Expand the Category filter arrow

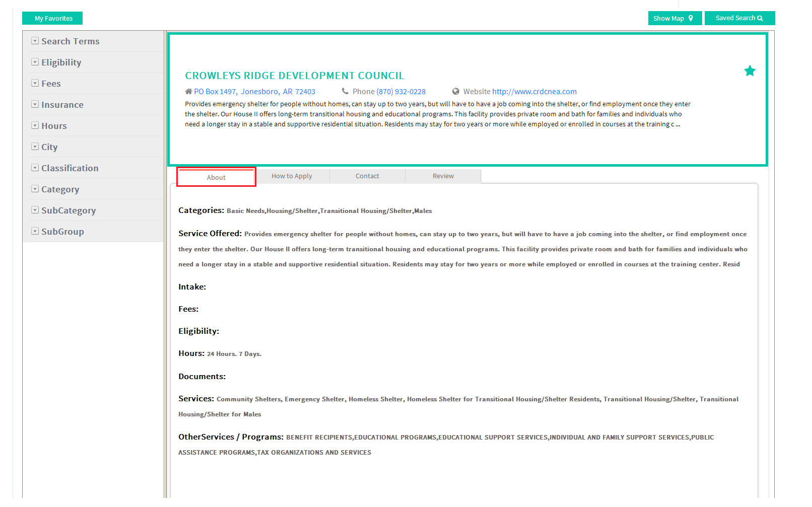[x=35, y=189]
